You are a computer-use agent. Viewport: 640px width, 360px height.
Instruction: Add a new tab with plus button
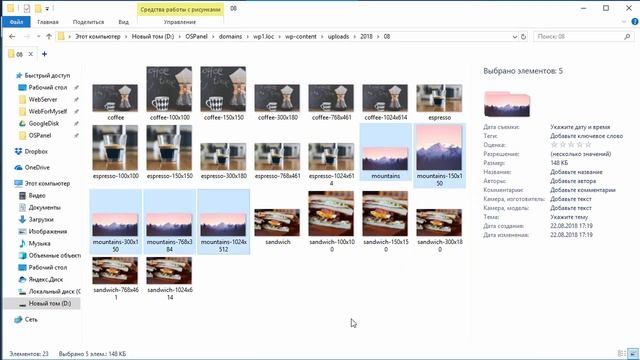coord(44,54)
